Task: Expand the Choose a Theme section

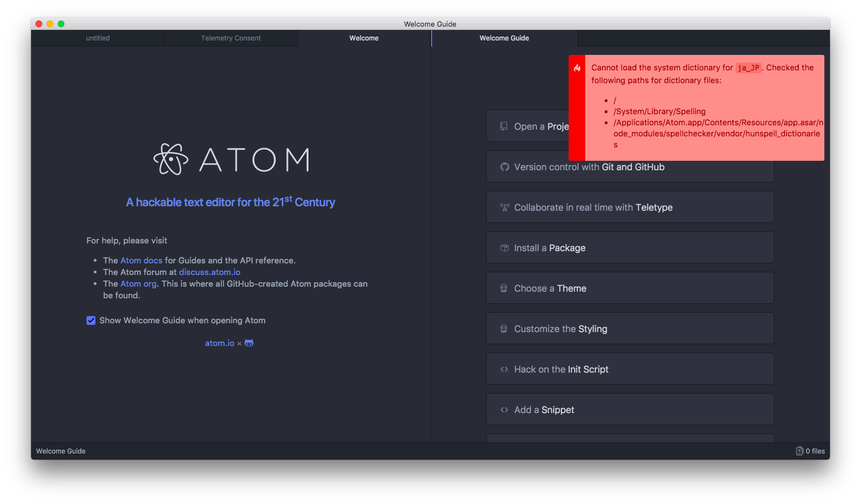Action: 630,288
